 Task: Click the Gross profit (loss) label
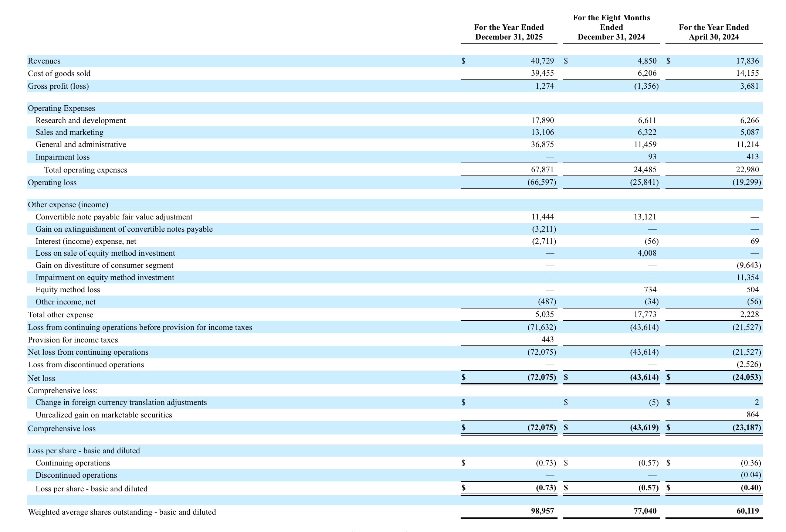point(58,86)
